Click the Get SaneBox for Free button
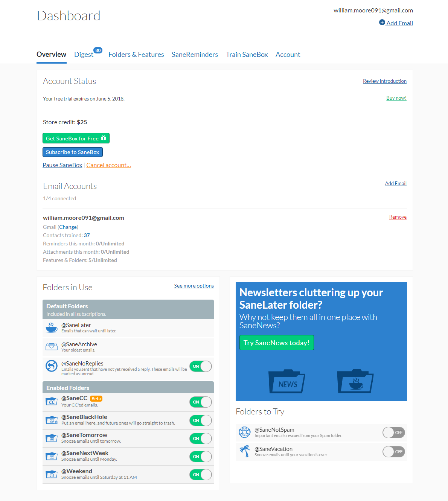 pyautogui.click(x=76, y=138)
